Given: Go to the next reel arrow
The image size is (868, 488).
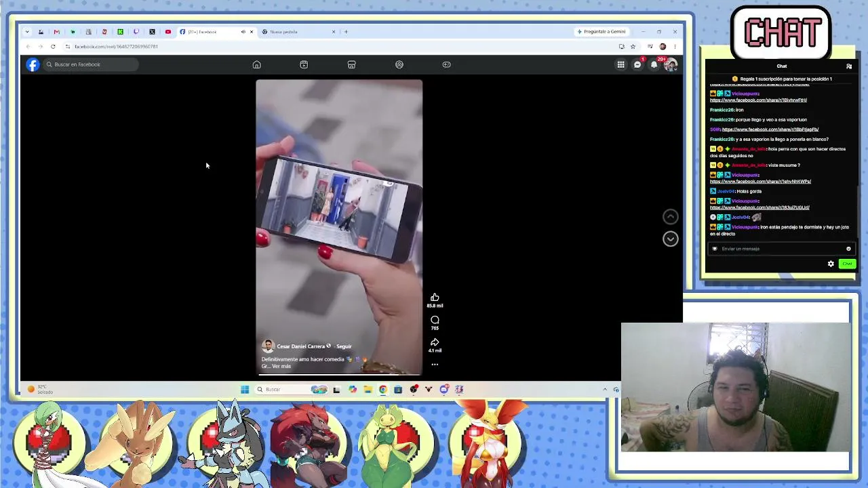Looking at the screenshot, I should pyautogui.click(x=670, y=239).
